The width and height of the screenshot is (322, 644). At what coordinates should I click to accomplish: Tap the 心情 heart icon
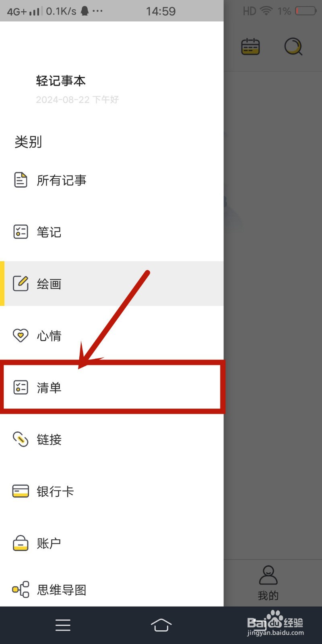[x=21, y=335]
